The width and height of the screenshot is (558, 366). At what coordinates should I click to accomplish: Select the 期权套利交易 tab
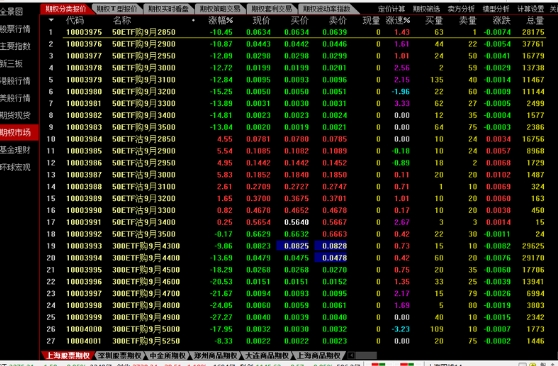[x=271, y=9]
